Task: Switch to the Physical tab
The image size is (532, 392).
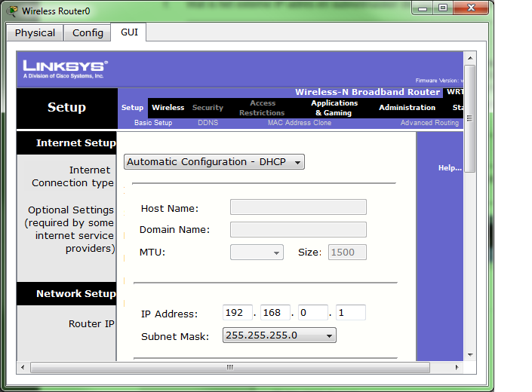Action: pyautogui.click(x=35, y=33)
